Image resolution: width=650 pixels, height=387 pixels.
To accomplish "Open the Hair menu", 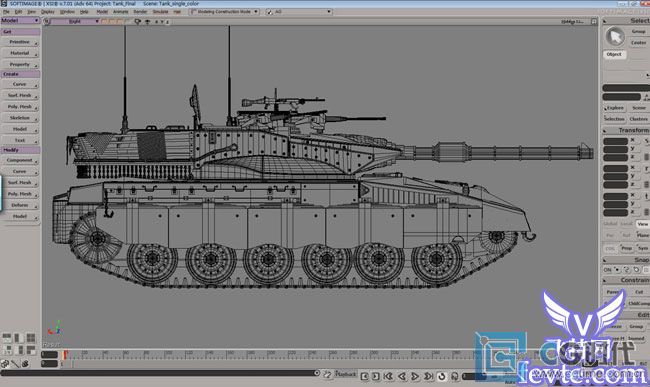I will coord(177,12).
